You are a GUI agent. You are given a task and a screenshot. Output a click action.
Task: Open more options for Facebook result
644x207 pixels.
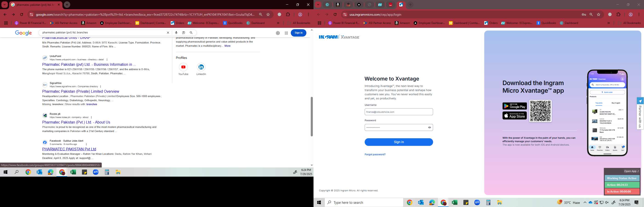point(86,144)
